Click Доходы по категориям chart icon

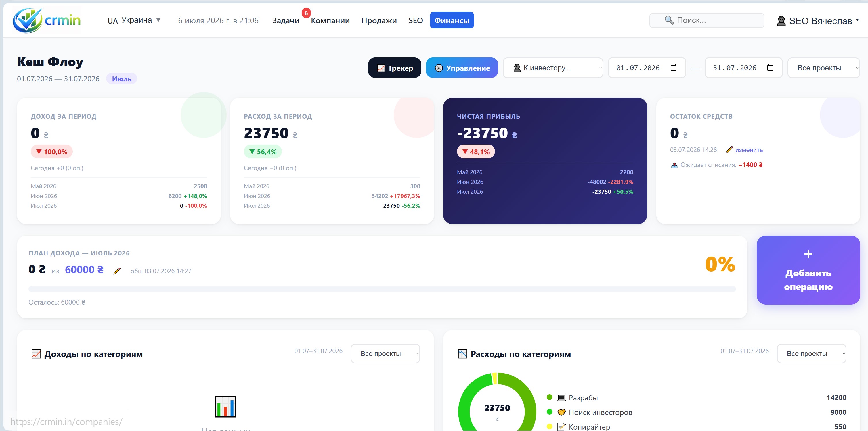[36, 354]
